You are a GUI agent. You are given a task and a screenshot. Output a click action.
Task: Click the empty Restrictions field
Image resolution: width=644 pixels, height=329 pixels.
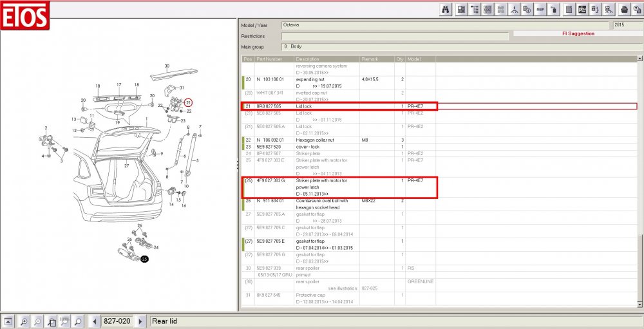pyautogui.click(x=395, y=37)
